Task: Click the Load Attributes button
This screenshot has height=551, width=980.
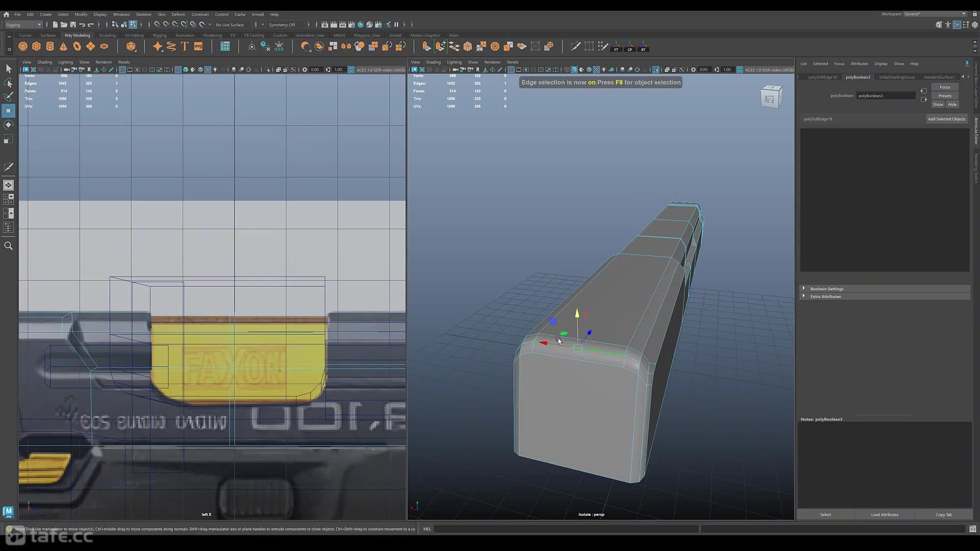Action: (885, 514)
